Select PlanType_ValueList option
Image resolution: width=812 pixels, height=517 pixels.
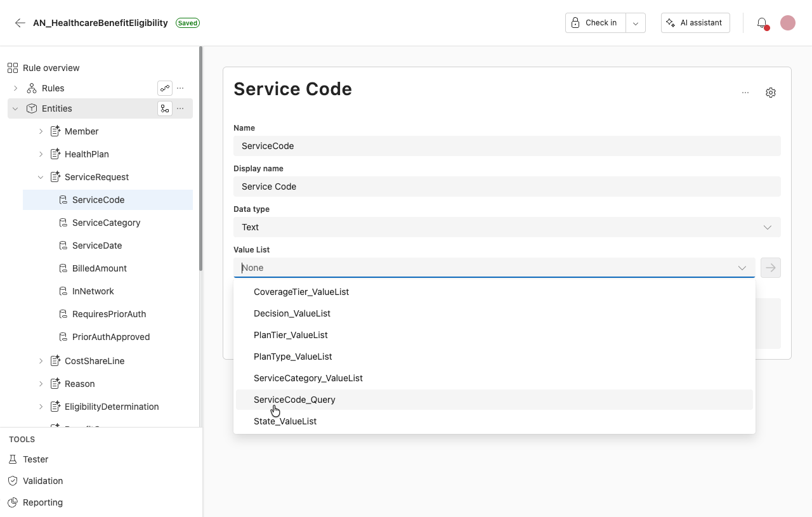pyautogui.click(x=494, y=357)
